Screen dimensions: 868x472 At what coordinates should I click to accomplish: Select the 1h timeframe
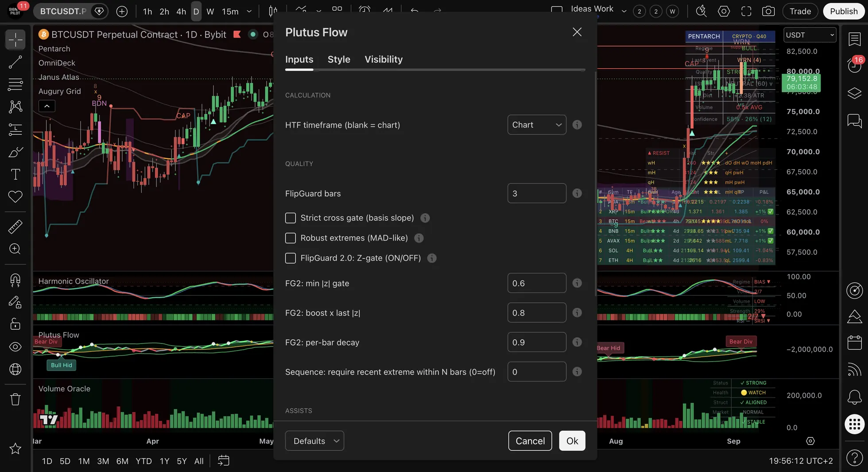[x=147, y=12]
